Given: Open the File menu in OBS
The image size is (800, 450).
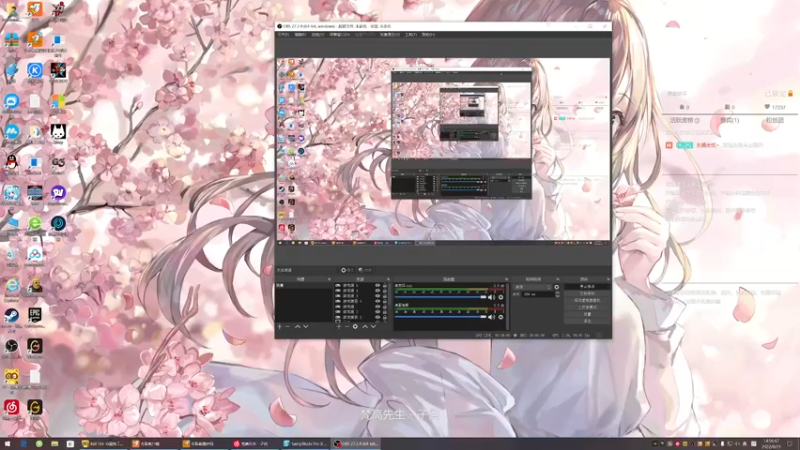Looking at the screenshot, I should coord(283,34).
